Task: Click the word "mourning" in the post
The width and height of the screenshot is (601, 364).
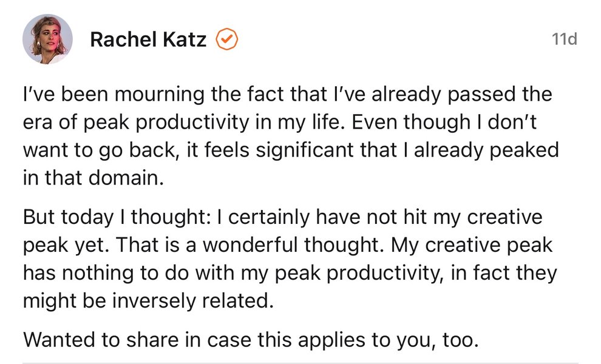Action: pos(160,95)
